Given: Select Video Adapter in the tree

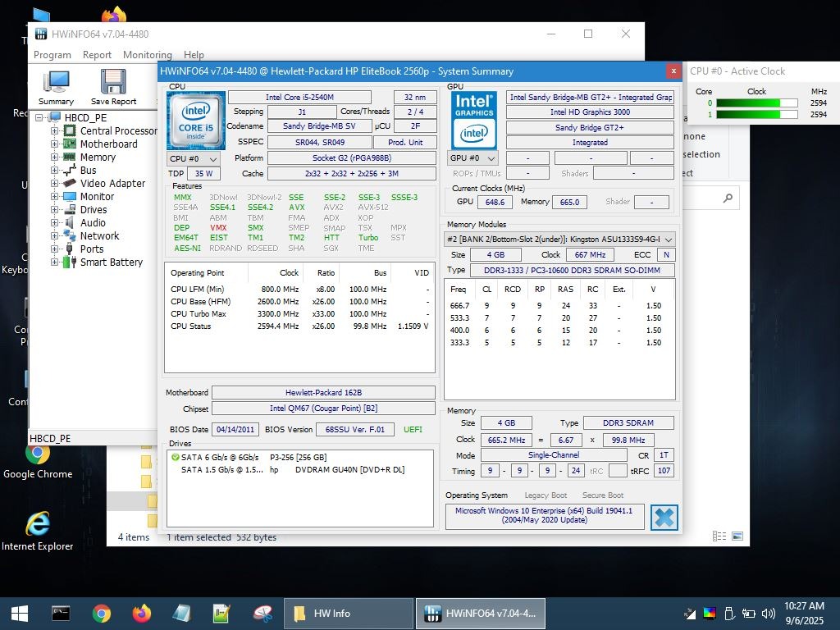Looking at the screenshot, I should tap(112, 184).
